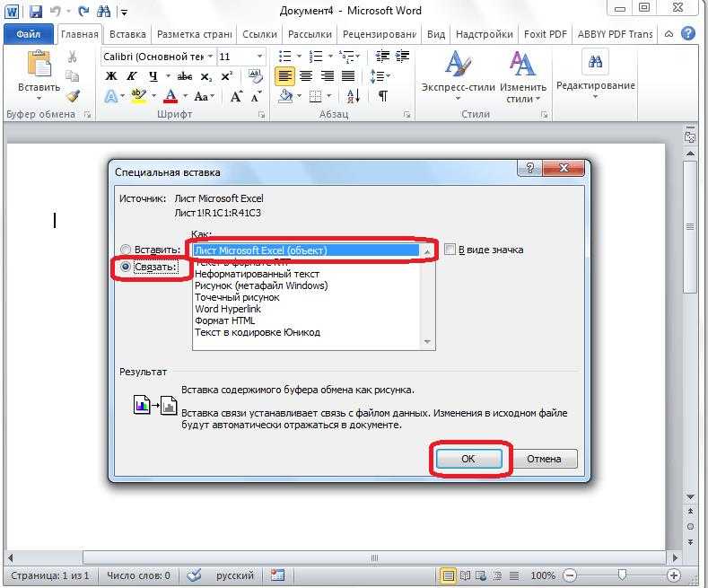Increase paragraph indent

[x=402, y=56]
